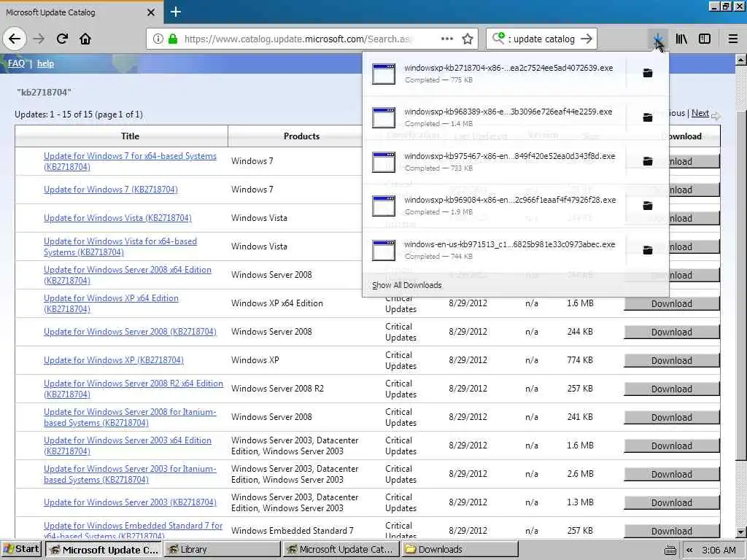
Task: Open Update for Windows 7 (KB2718704) link
Action: 111,190
